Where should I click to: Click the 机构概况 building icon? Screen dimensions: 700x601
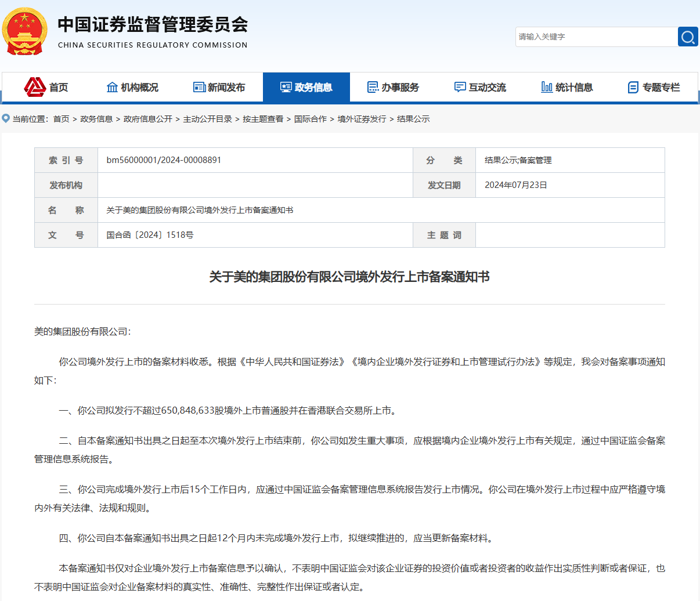pyautogui.click(x=112, y=87)
